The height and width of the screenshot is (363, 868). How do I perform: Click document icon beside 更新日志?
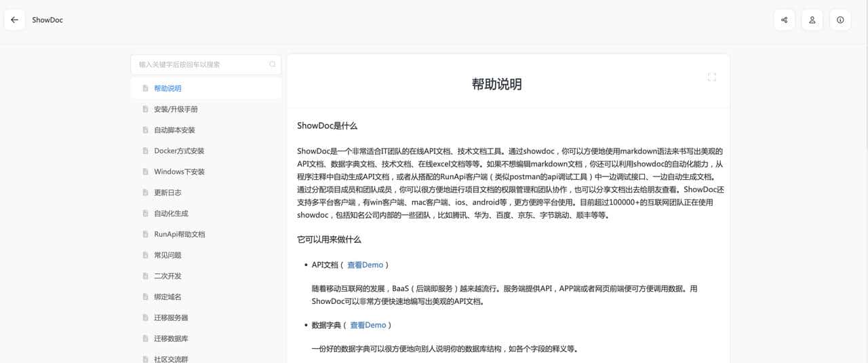(x=145, y=193)
